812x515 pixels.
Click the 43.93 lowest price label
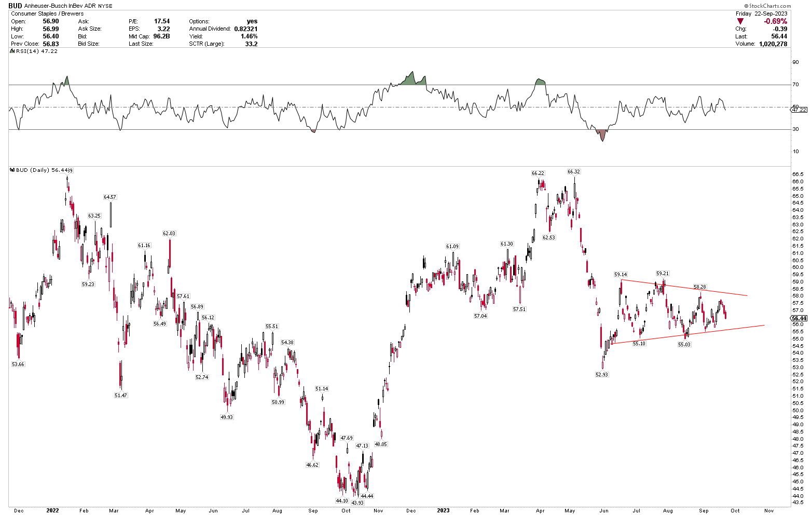tap(357, 503)
